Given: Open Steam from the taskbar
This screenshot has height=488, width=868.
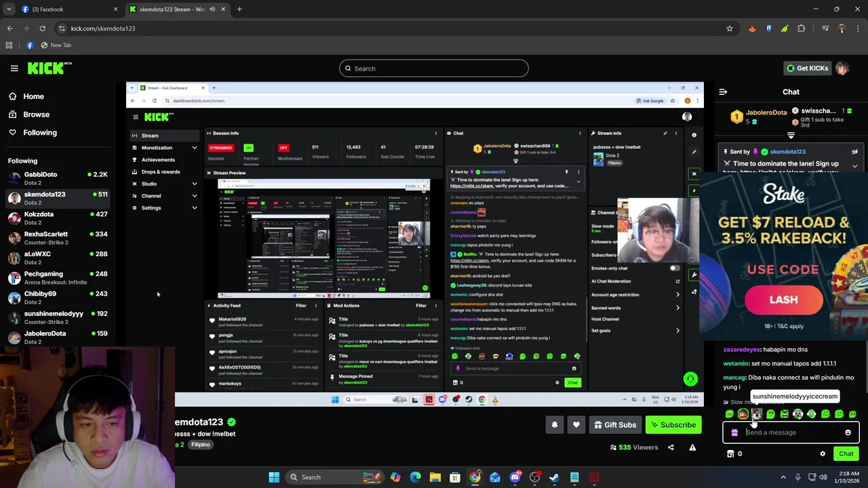Looking at the screenshot, I should [x=554, y=477].
